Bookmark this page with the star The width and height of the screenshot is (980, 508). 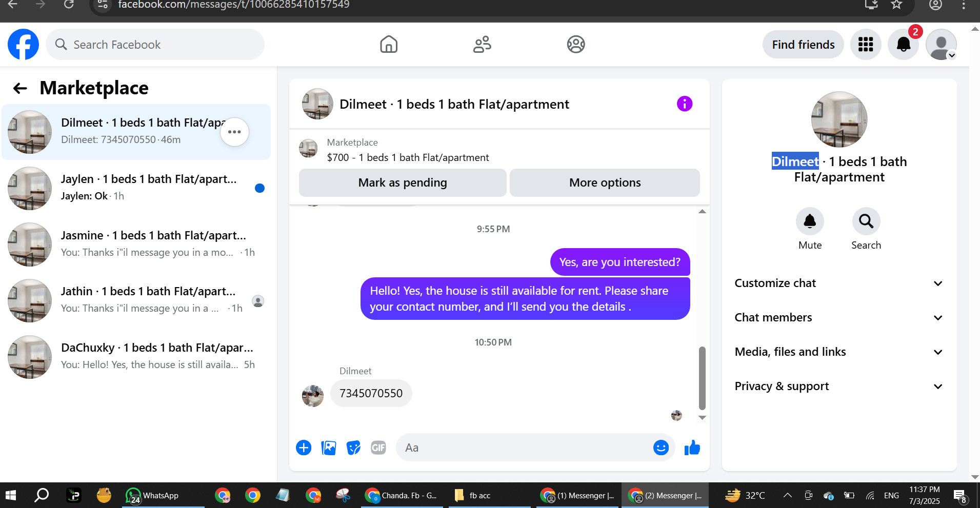pyautogui.click(x=896, y=5)
